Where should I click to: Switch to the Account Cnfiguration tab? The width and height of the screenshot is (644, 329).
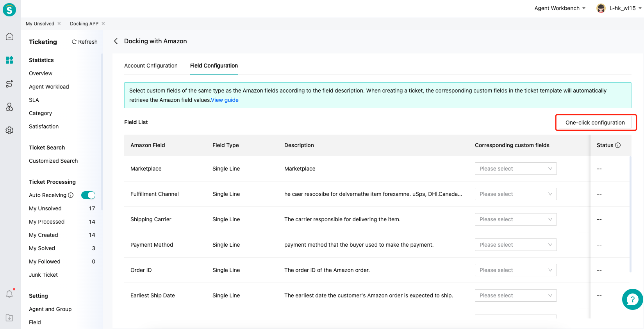[x=151, y=66]
